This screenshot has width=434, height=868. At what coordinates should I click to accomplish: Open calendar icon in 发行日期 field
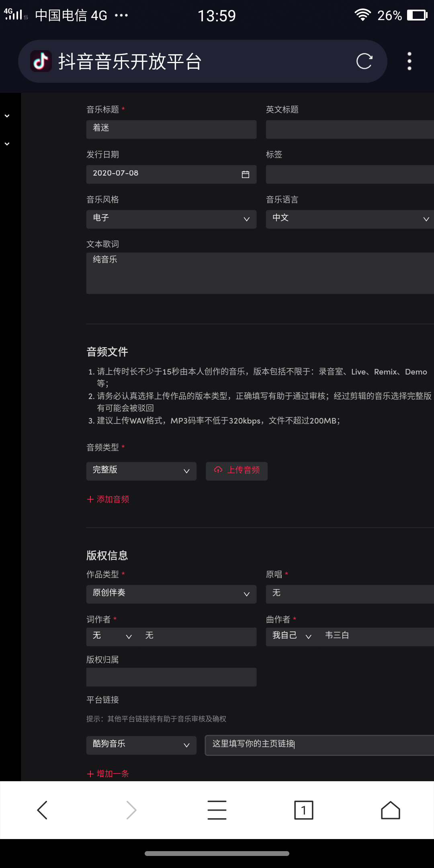pos(246,174)
